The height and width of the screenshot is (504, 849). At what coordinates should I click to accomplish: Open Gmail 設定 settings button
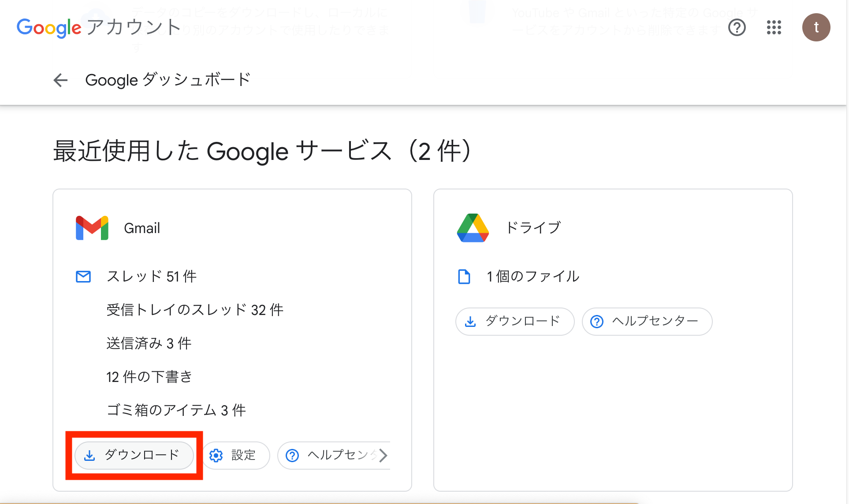tap(236, 455)
